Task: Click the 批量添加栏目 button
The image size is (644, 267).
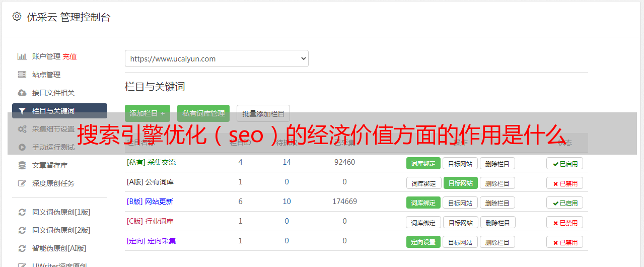Action: (x=263, y=113)
